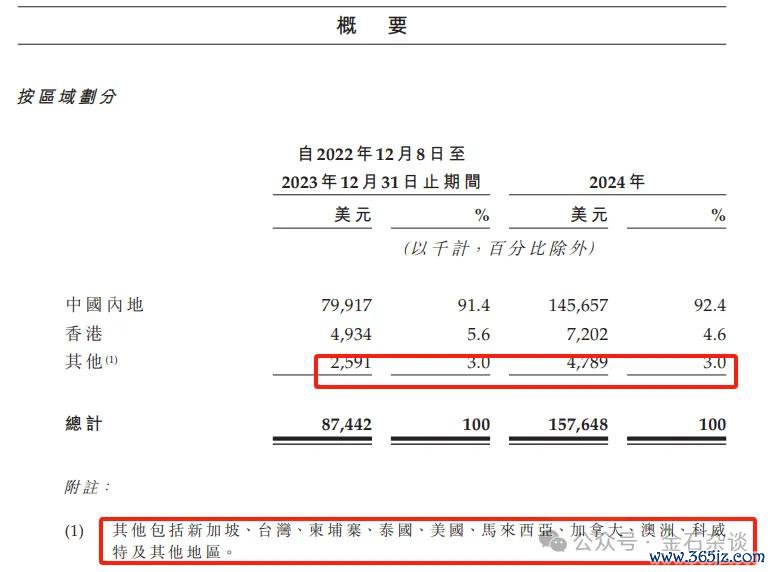Click the % header under the 2023 period
Viewport: 772px width, 572px height.
482,216
